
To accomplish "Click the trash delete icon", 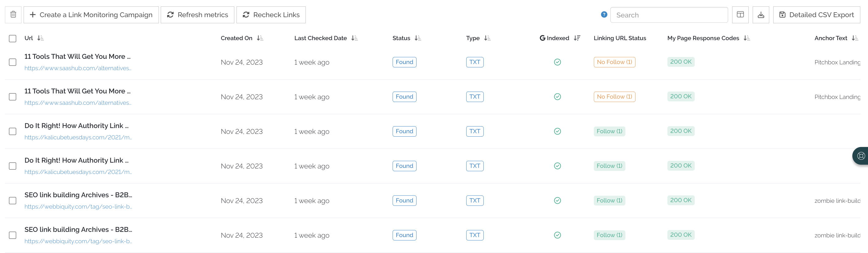I will coord(13,15).
